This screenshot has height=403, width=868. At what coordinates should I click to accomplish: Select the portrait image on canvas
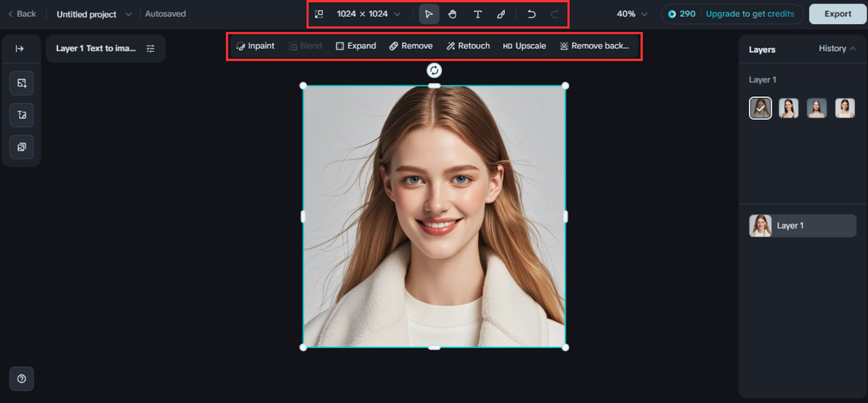coord(434,216)
